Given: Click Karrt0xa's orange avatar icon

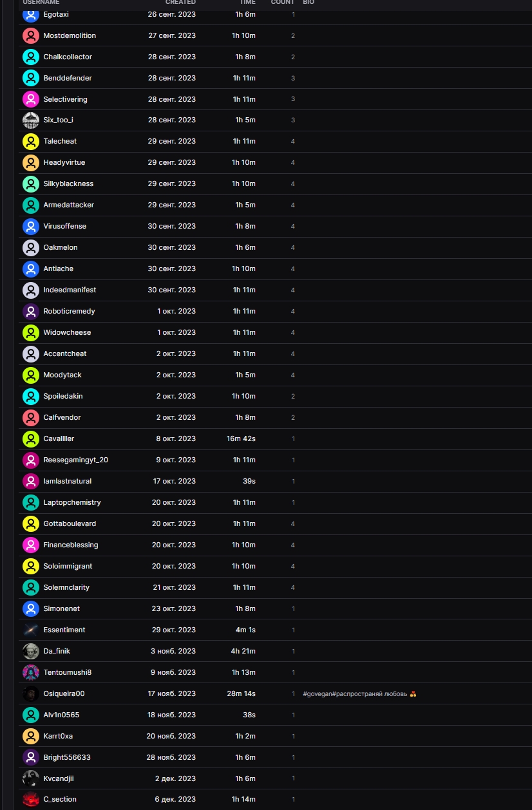Looking at the screenshot, I should (31, 737).
